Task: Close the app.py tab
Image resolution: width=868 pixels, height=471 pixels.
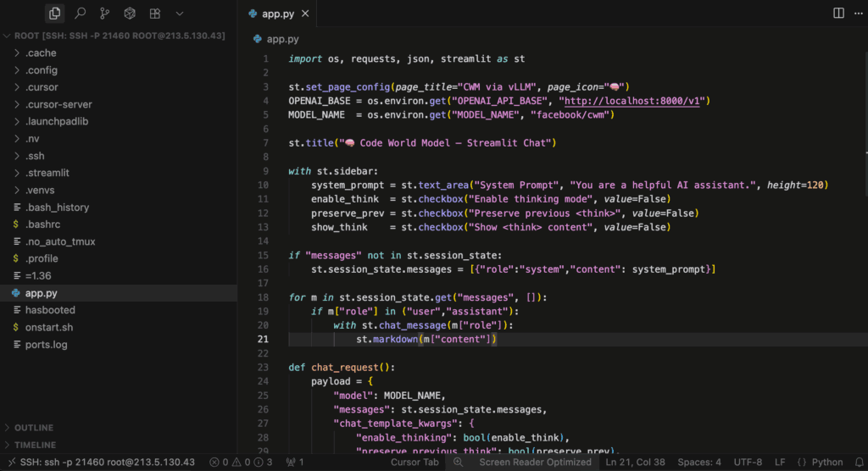Action: (x=306, y=14)
